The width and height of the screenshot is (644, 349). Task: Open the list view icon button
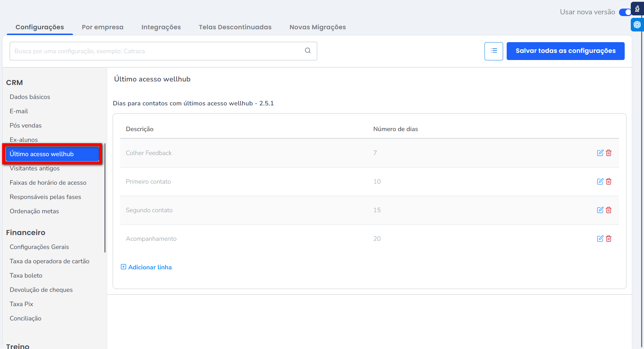click(493, 51)
